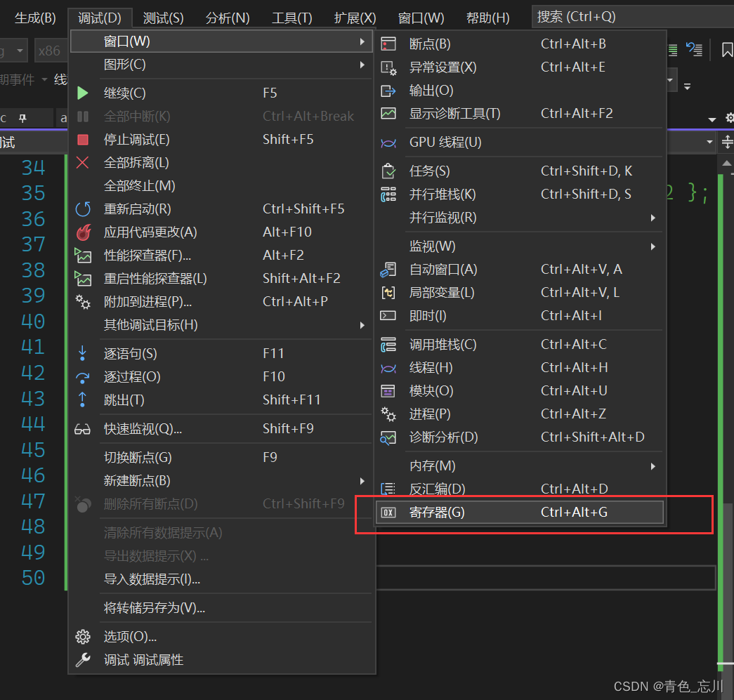Click the editor split window handle icon
The height and width of the screenshot is (700, 734).
726,142
